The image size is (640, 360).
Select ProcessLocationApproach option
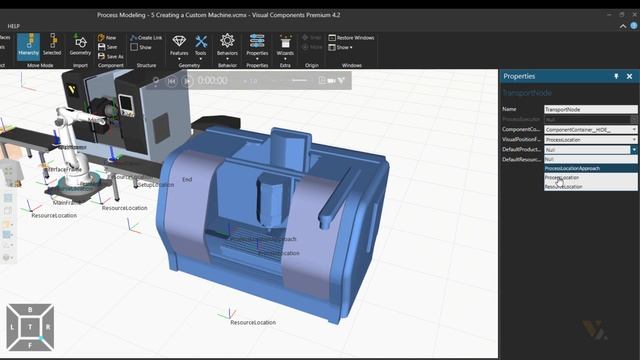coord(591,168)
